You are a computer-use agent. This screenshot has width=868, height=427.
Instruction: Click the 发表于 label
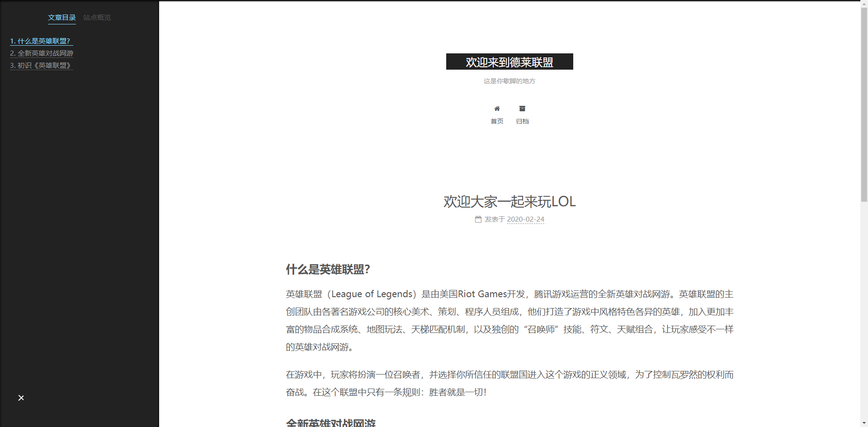[495, 219]
